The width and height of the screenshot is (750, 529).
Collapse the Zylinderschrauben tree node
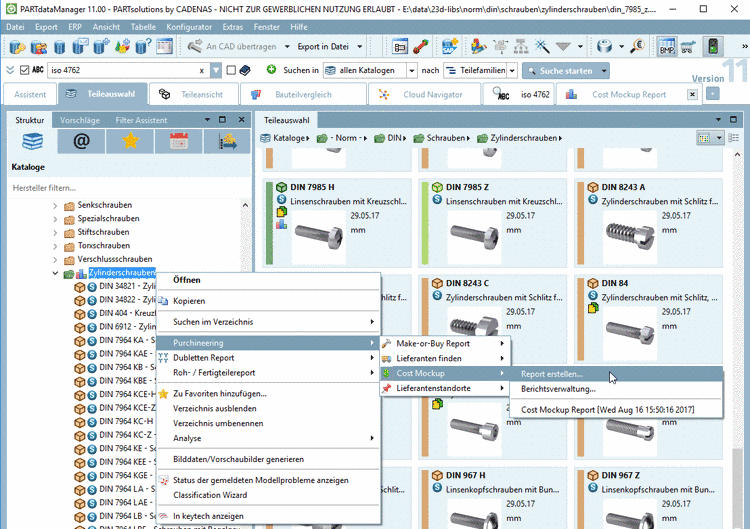click(x=55, y=273)
